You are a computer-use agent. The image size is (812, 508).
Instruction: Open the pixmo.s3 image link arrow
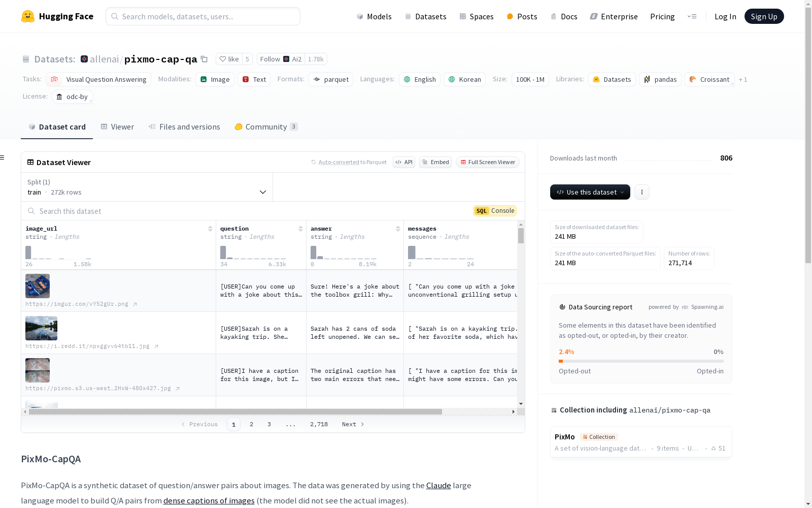[x=178, y=389]
